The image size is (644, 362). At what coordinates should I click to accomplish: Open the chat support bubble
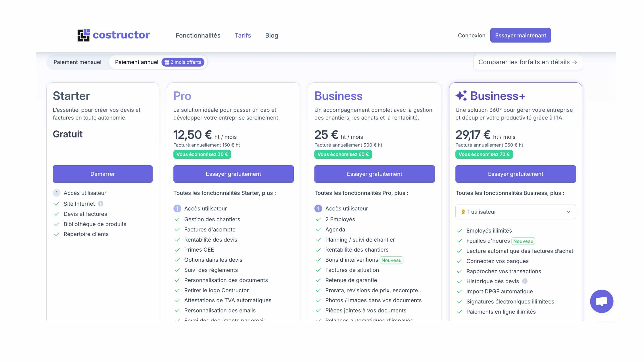point(601,301)
